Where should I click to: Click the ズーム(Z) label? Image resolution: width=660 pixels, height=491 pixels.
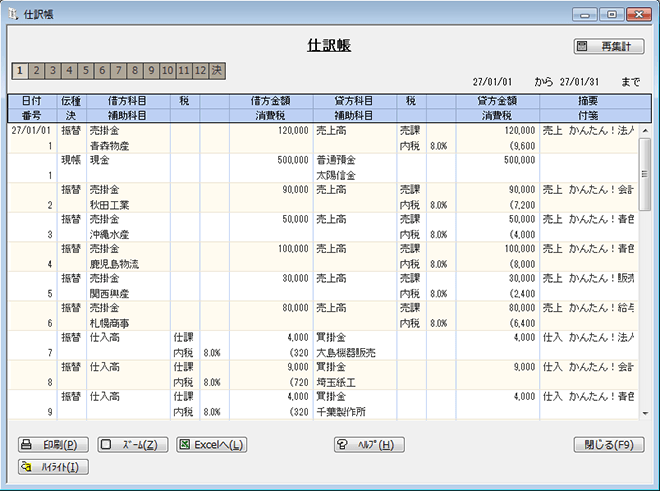(x=140, y=445)
